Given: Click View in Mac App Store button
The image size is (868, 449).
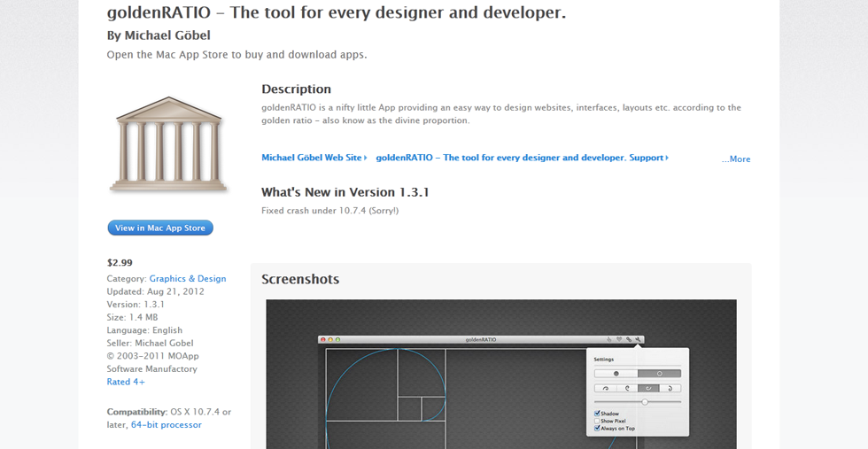Looking at the screenshot, I should 160,228.
